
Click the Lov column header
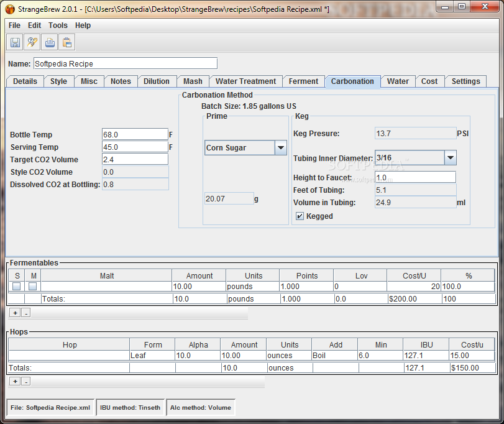[360, 276]
